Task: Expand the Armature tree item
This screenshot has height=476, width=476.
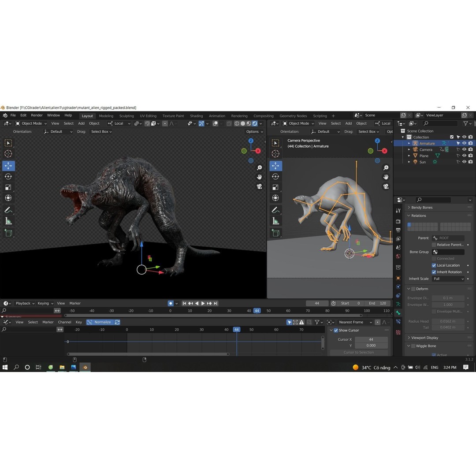Action: 409,143
